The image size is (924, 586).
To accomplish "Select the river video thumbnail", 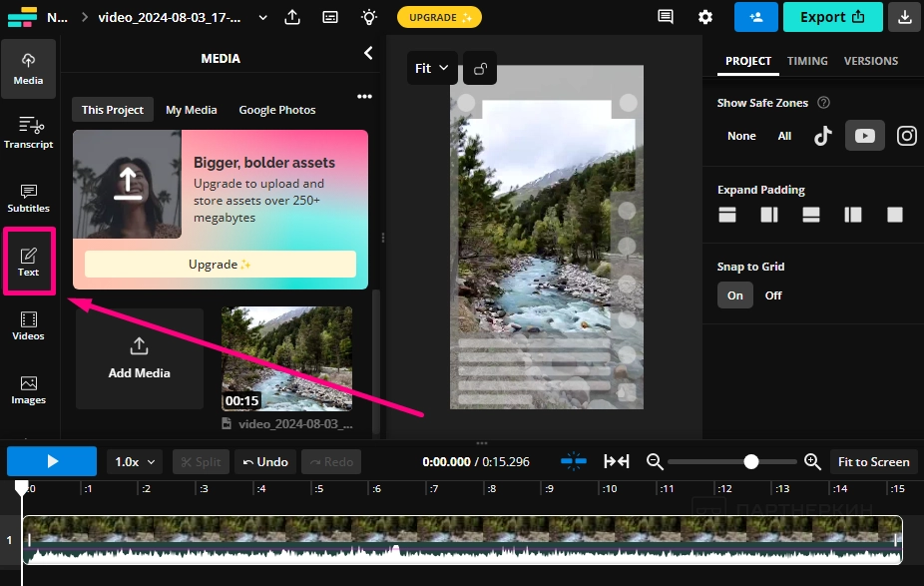I will pyautogui.click(x=286, y=358).
